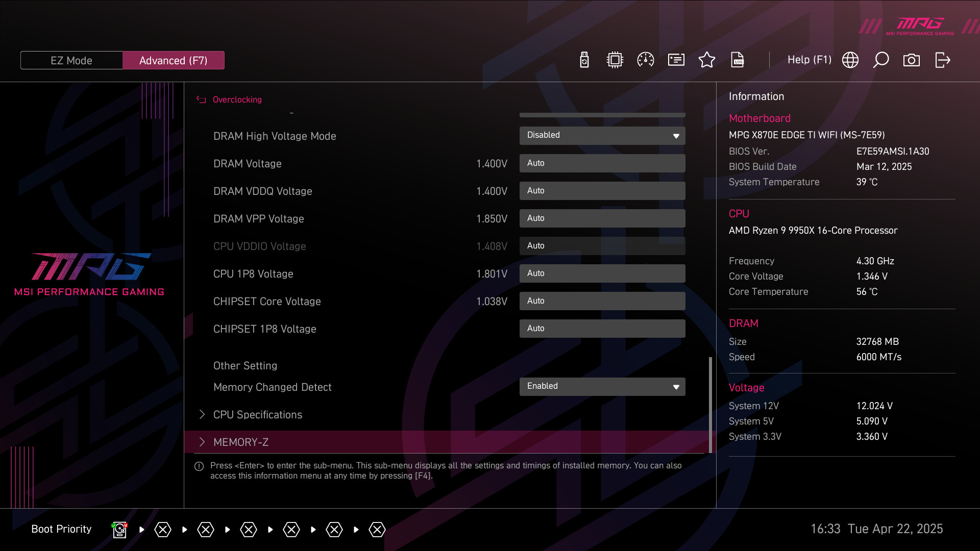Viewport: 980px width, 551px height.
Task: Click the 39 °C system temperature value
Action: pyautogui.click(x=867, y=182)
